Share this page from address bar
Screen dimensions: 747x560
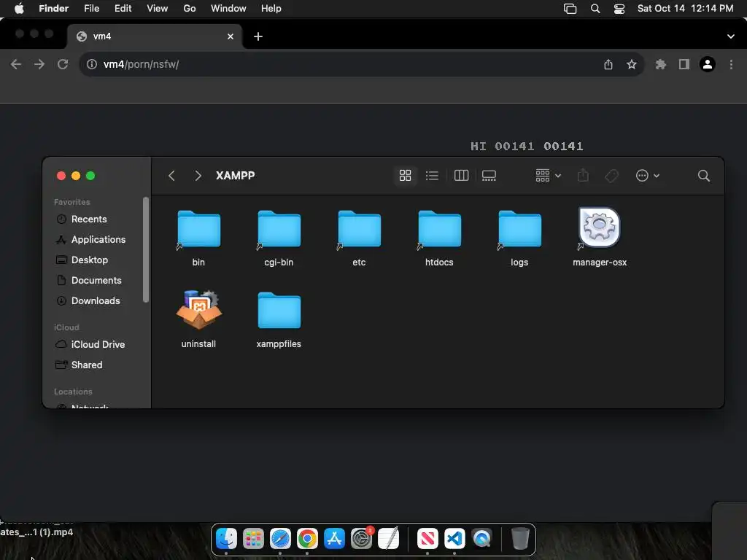click(x=608, y=64)
